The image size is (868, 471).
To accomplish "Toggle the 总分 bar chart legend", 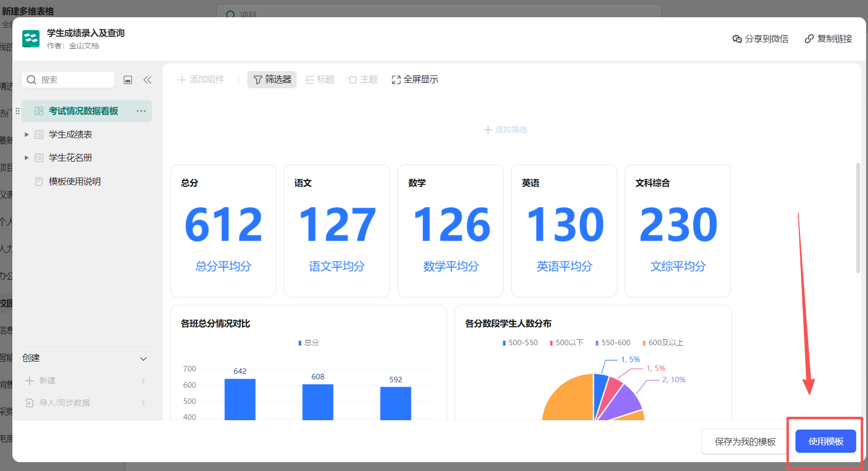I will [308, 343].
